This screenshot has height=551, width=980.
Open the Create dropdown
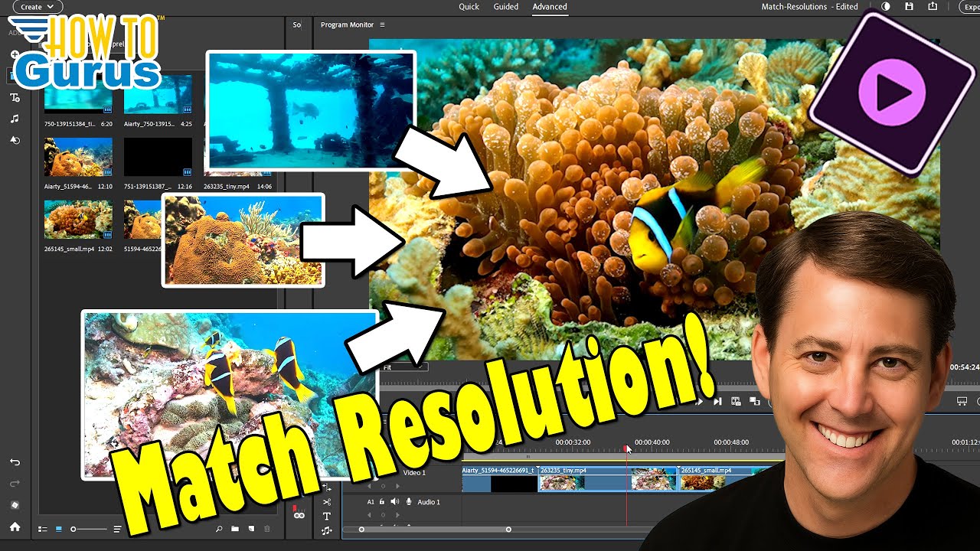coord(37,7)
